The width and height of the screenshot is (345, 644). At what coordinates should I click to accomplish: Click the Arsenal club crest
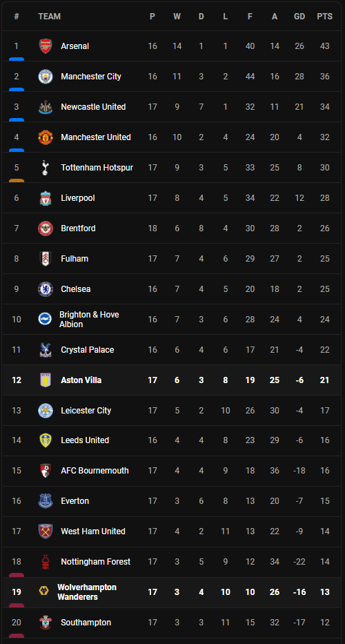(46, 46)
